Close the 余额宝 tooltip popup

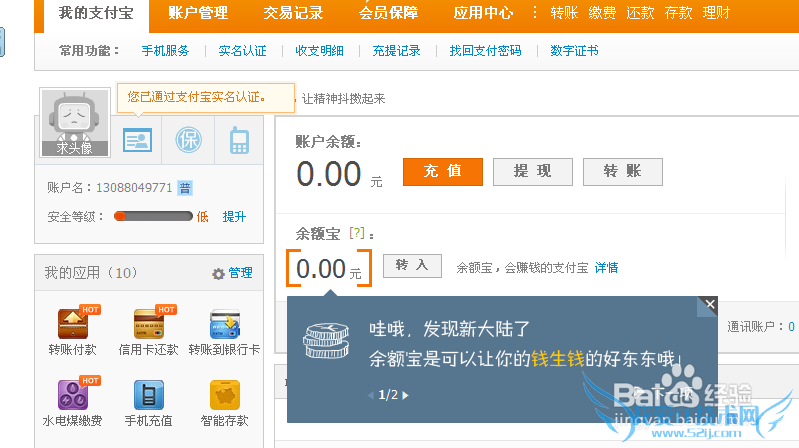point(710,304)
